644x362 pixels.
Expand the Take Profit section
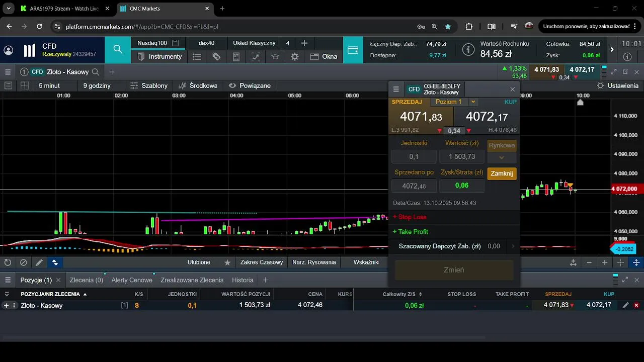point(411,232)
